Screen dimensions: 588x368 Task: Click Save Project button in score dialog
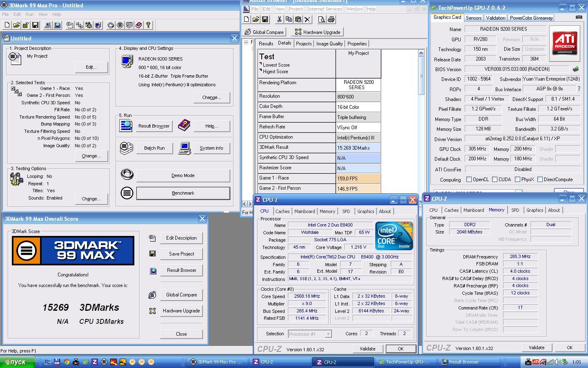click(181, 254)
